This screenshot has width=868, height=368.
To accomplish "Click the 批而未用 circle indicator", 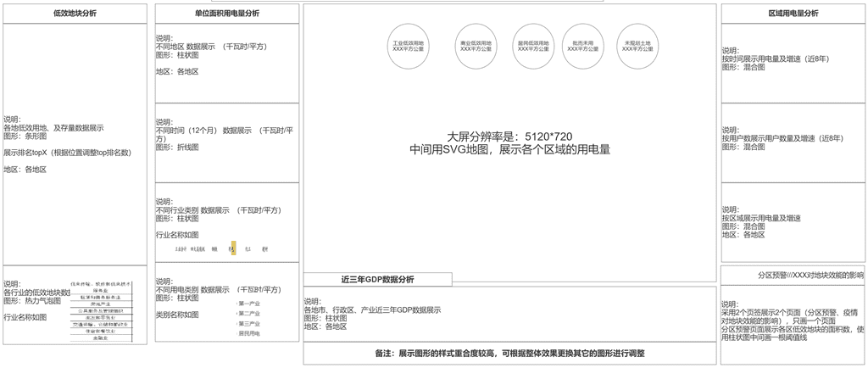I will pyautogui.click(x=583, y=47).
